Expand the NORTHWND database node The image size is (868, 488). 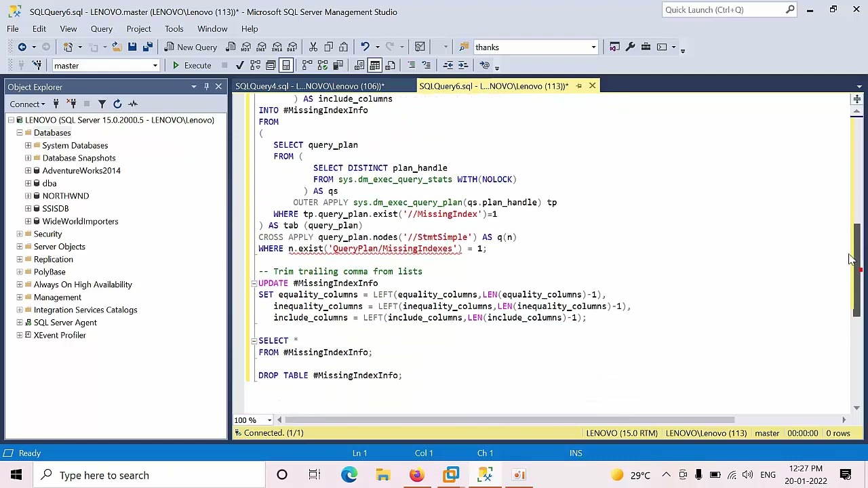point(28,196)
